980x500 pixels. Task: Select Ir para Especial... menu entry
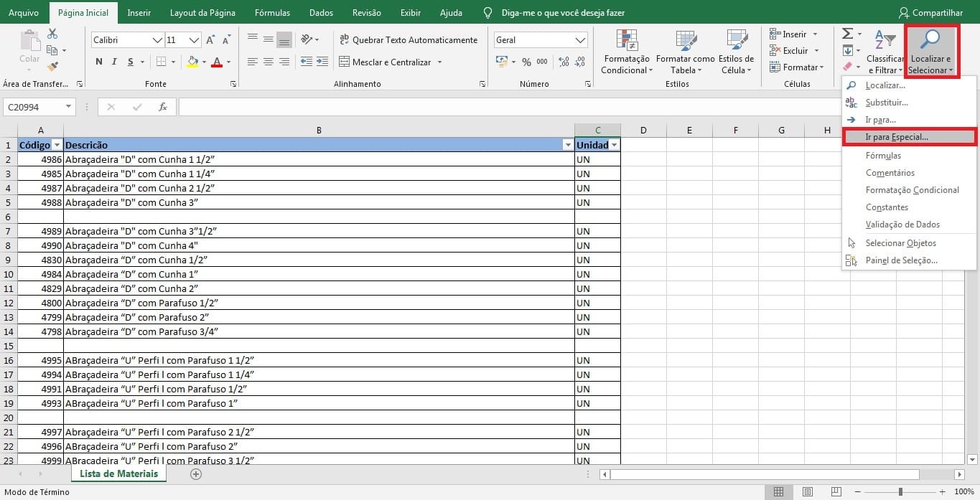point(909,136)
